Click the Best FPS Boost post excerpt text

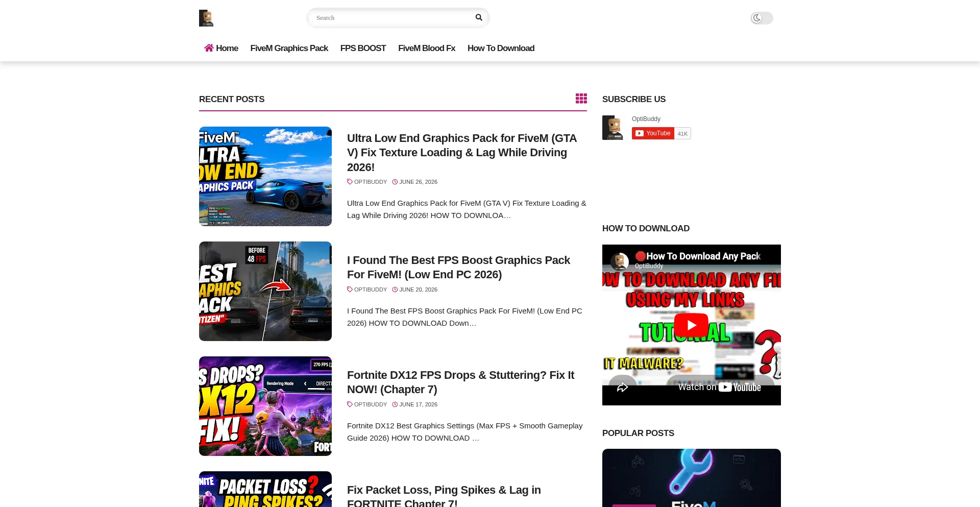coord(464,317)
